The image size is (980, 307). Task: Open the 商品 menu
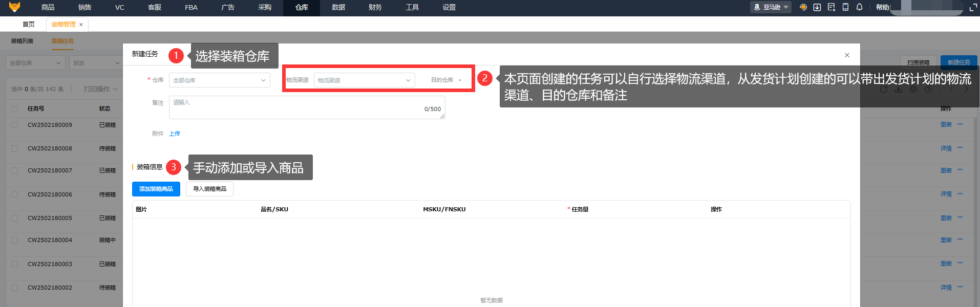point(48,7)
